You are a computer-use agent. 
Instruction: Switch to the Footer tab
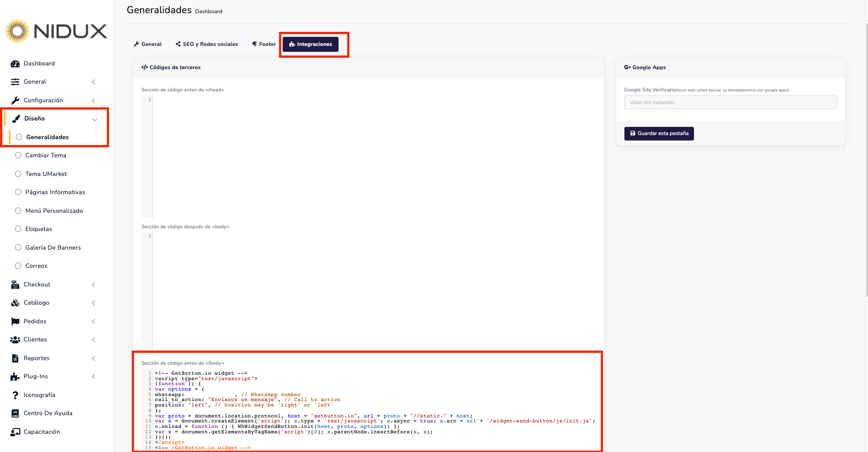pos(264,44)
